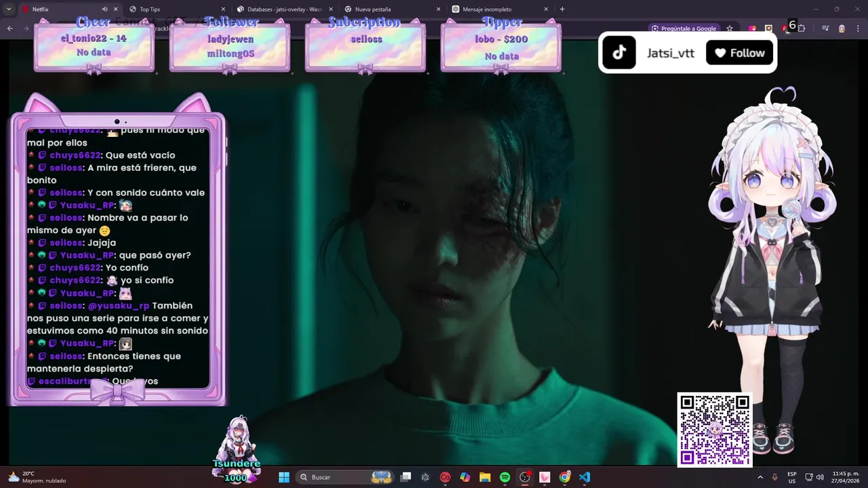Image resolution: width=868 pixels, height=488 pixels.
Task: Open Visual Studio Code from taskbar
Action: click(x=585, y=477)
